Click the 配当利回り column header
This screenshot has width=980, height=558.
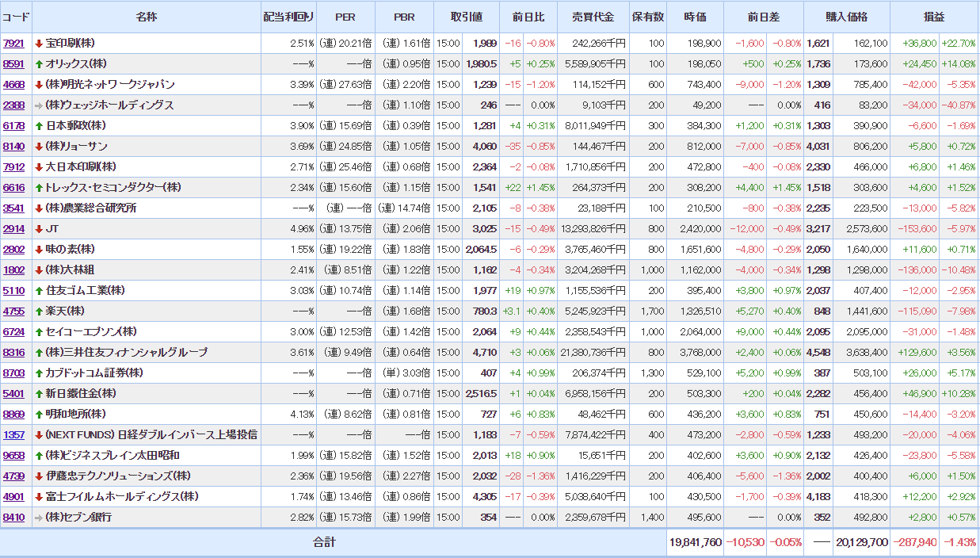pos(288,17)
